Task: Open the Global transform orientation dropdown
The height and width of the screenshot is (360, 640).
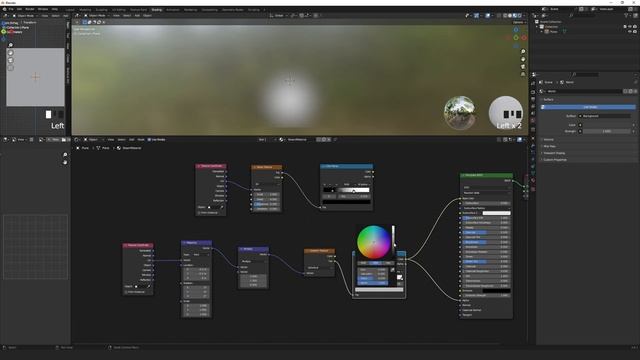Action: coord(278,16)
